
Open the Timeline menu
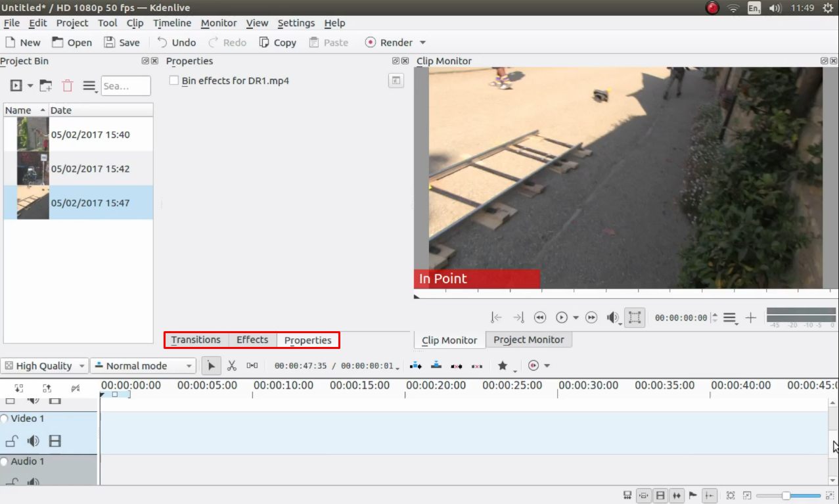click(x=171, y=23)
